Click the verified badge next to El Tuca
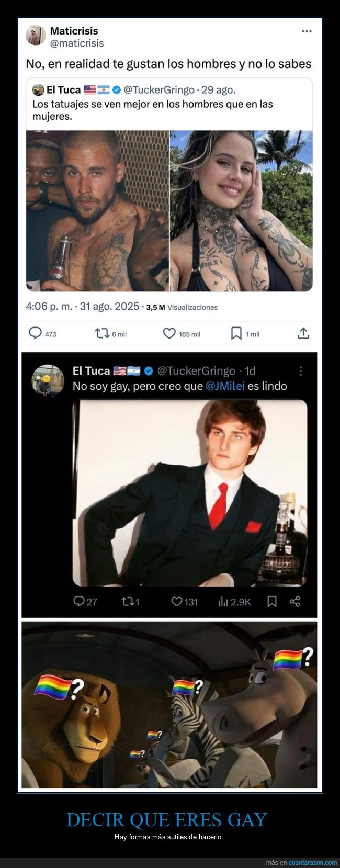 coord(116,89)
